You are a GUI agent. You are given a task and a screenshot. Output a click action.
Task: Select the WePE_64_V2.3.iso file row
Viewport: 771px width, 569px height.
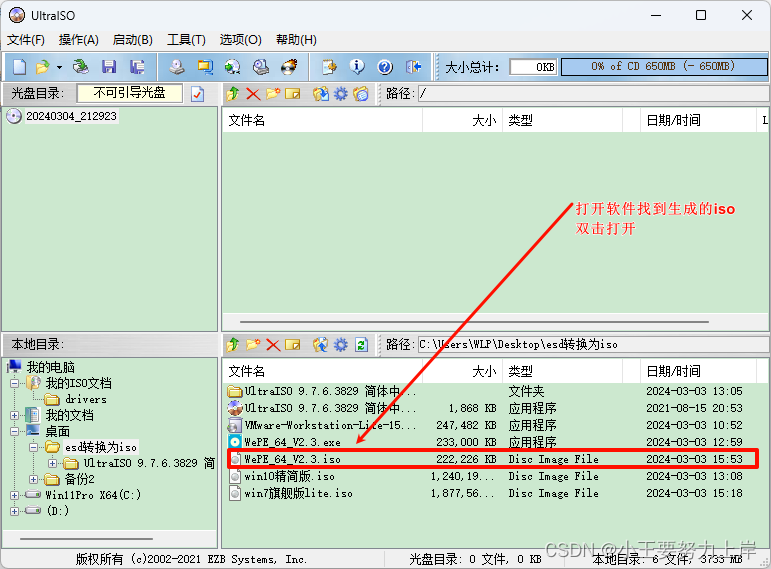(493, 459)
